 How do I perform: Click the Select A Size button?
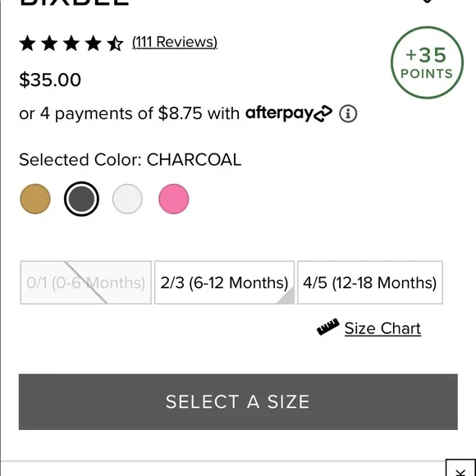[x=238, y=401]
